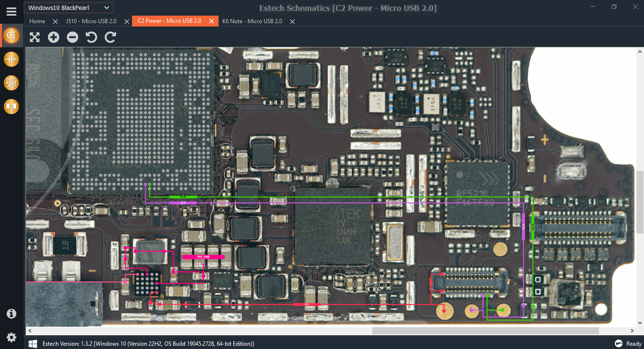This screenshot has width=644, height=349.
Task: Click the fit-to-screen arrows icon
Action: (x=35, y=37)
